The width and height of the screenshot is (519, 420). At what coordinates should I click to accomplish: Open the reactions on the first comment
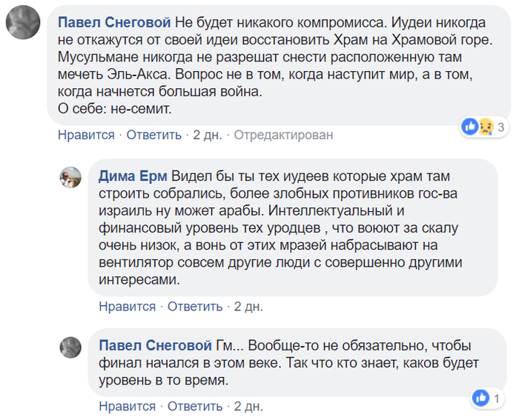[x=483, y=127]
